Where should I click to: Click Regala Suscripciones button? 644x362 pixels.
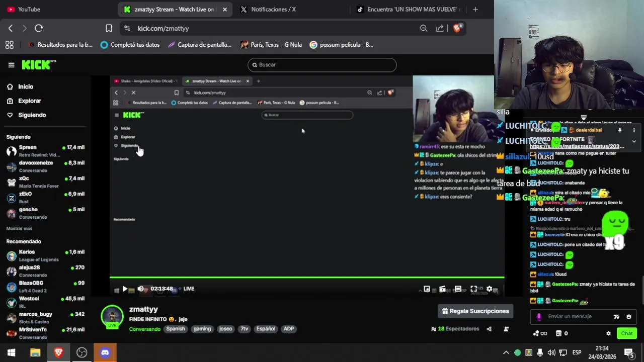475,311
